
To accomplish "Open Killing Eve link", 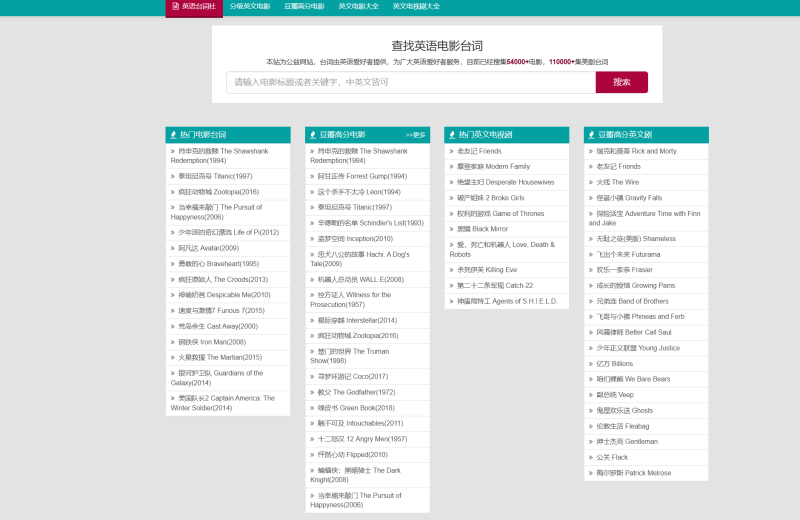I will [487, 270].
